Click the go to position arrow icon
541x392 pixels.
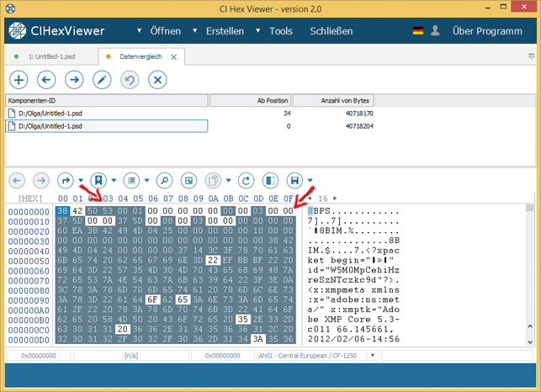pos(66,180)
